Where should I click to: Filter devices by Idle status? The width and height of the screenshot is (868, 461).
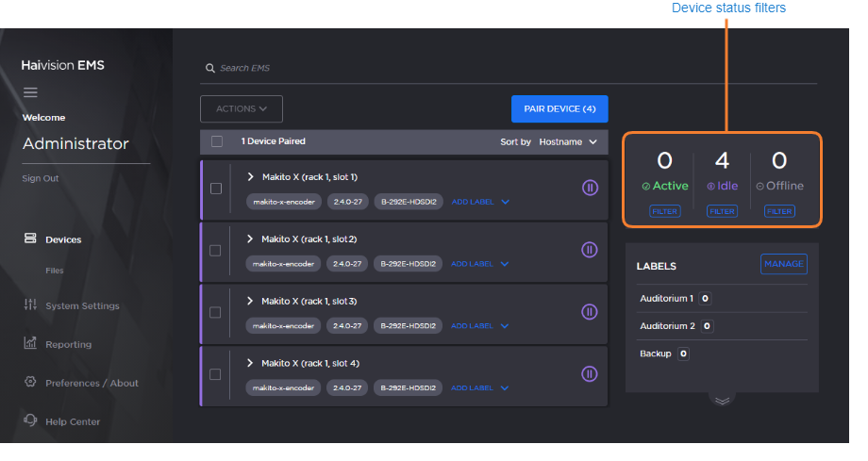click(722, 212)
